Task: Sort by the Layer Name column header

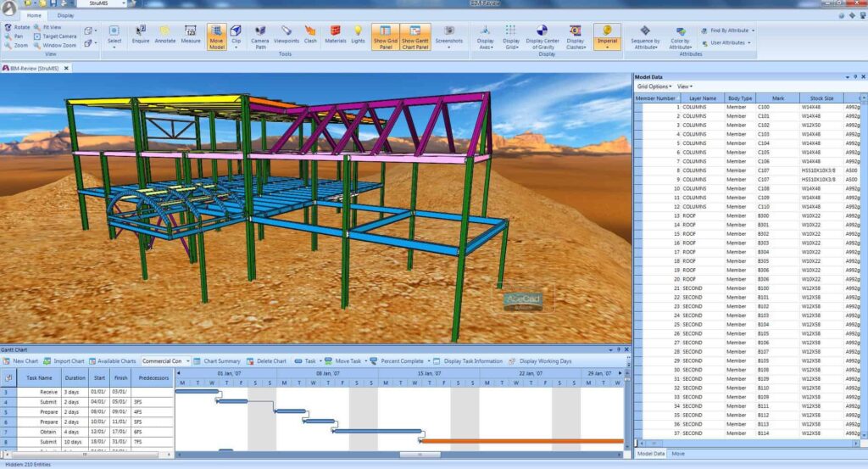Action: coord(703,98)
